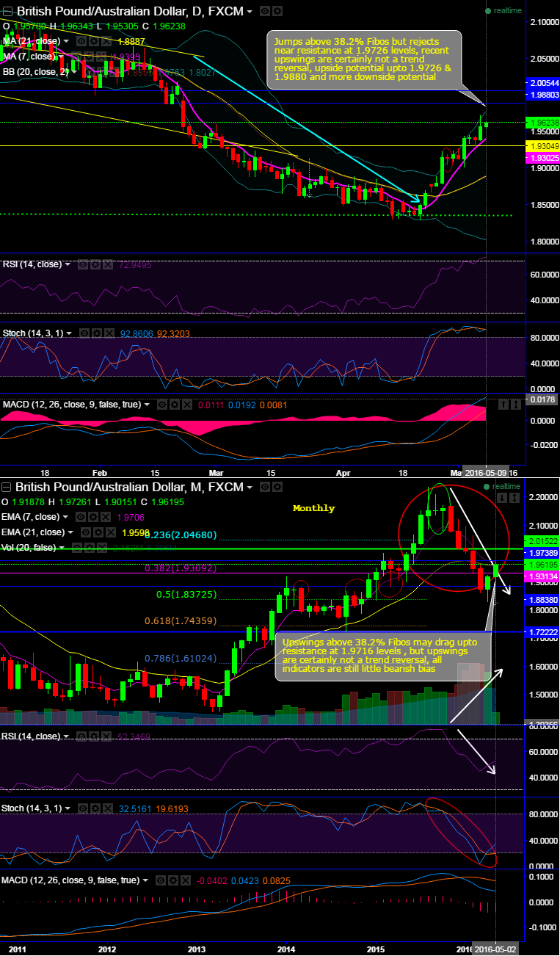Move daily MACD pane up
Screen dimensions: 560x956
pyautogui.click(x=503, y=404)
